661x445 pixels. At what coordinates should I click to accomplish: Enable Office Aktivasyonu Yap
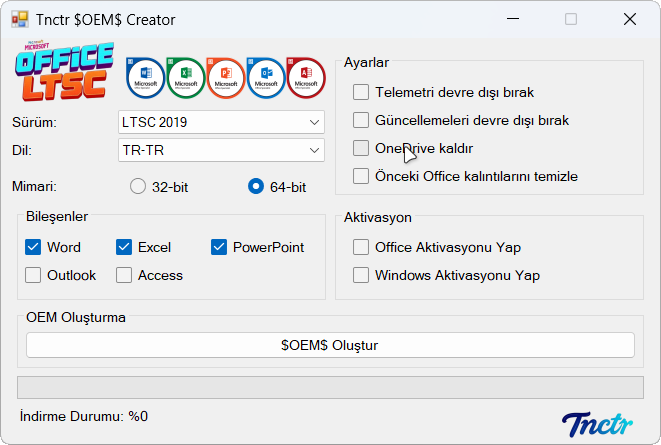tap(361, 247)
